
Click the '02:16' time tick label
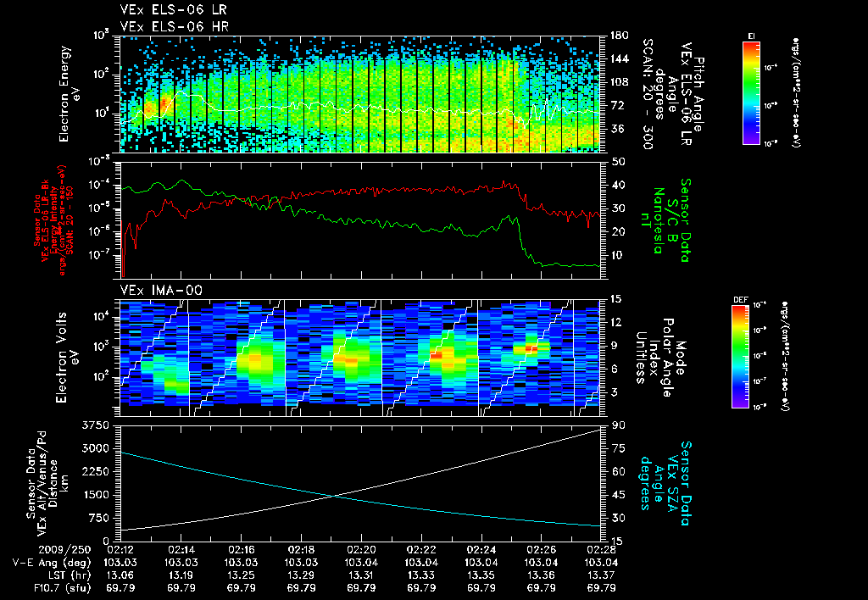click(x=241, y=550)
